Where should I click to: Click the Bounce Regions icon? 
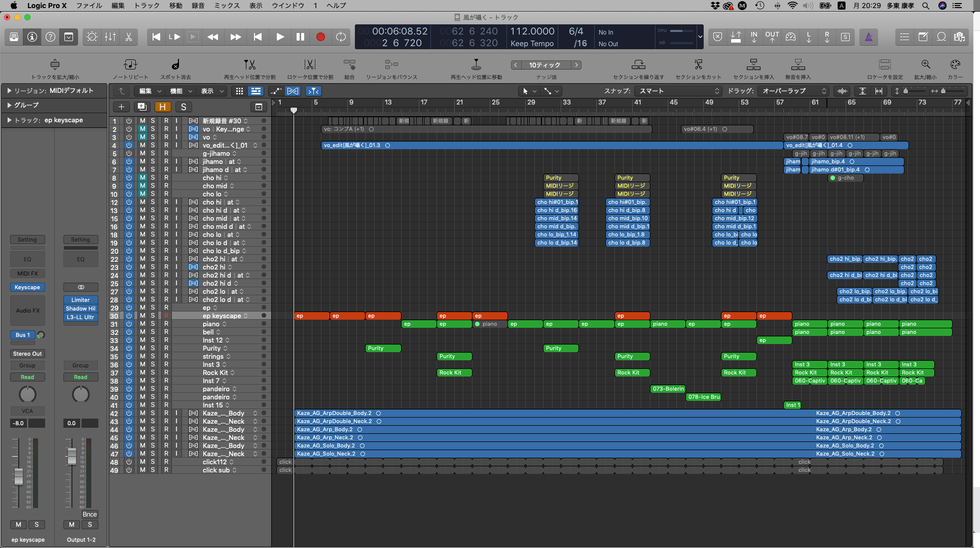[391, 65]
